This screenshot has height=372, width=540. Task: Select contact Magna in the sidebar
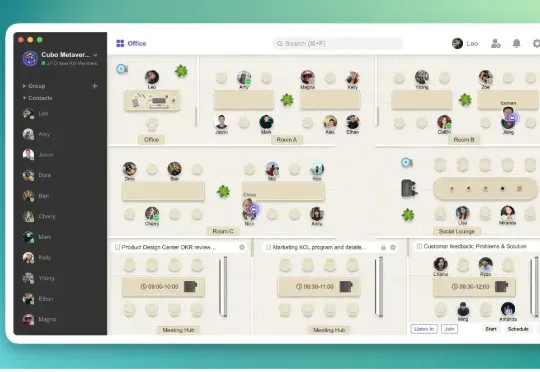coord(60,319)
